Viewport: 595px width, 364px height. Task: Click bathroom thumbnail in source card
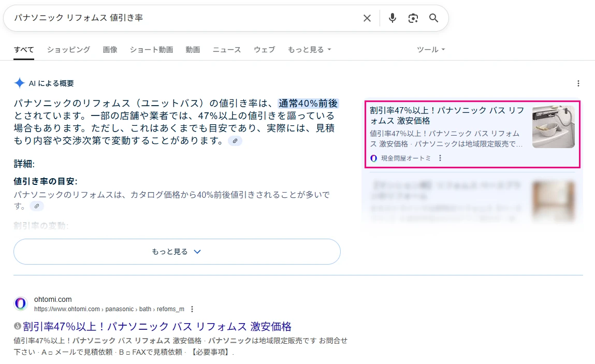(553, 127)
